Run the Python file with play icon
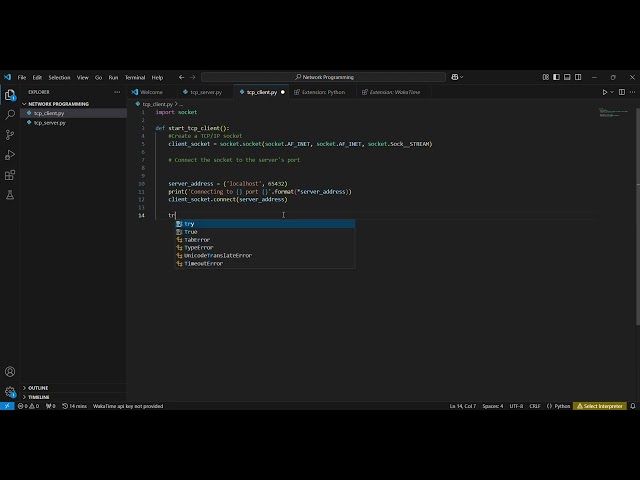 pyautogui.click(x=605, y=92)
